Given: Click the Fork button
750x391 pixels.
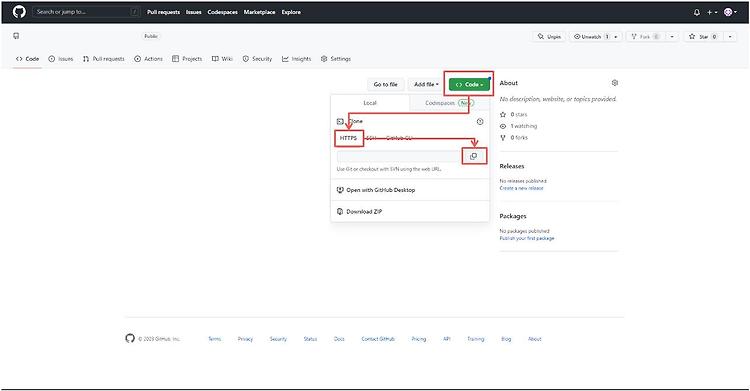Looking at the screenshot, I should click(x=645, y=36).
